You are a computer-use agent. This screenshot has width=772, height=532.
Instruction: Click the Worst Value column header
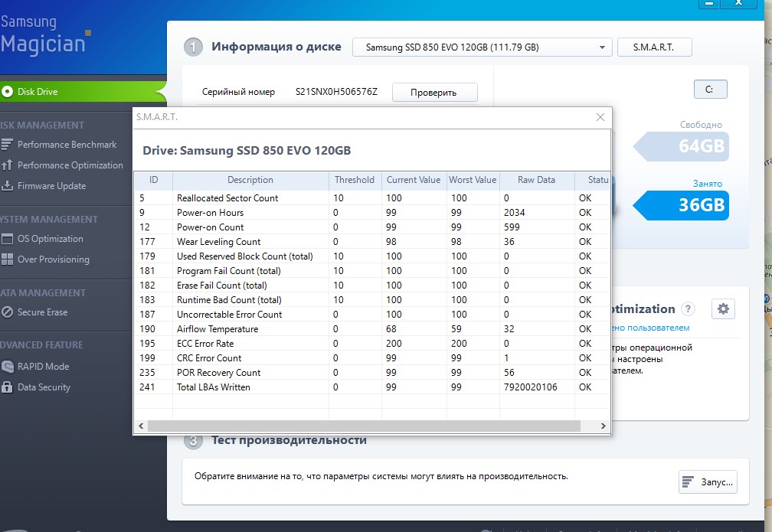click(473, 180)
